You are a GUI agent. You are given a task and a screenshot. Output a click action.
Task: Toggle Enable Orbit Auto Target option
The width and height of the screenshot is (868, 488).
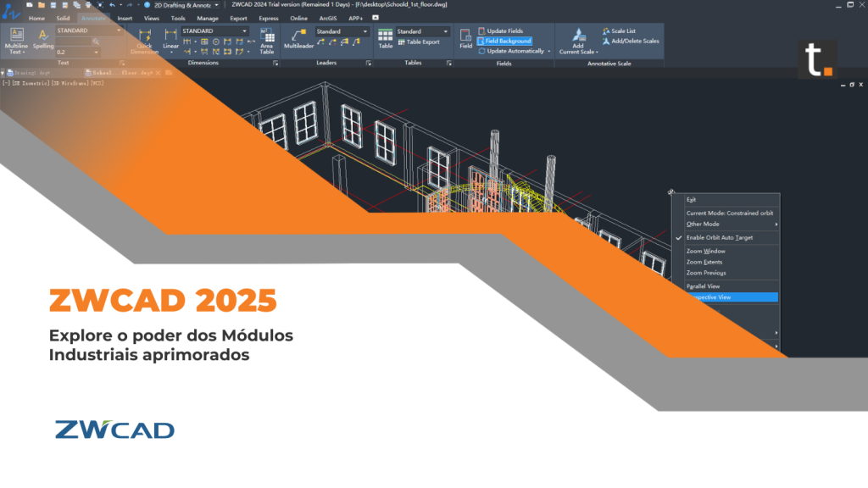coord(720,238)
